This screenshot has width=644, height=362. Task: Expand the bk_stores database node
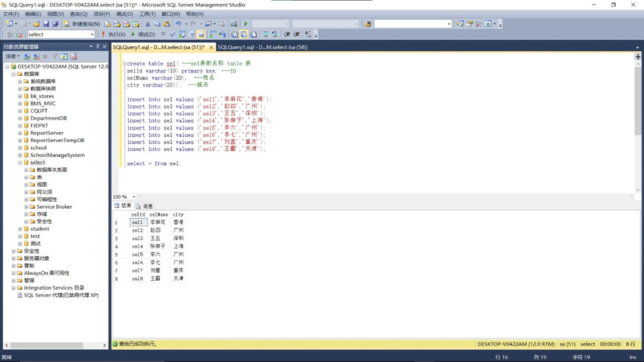20,96
